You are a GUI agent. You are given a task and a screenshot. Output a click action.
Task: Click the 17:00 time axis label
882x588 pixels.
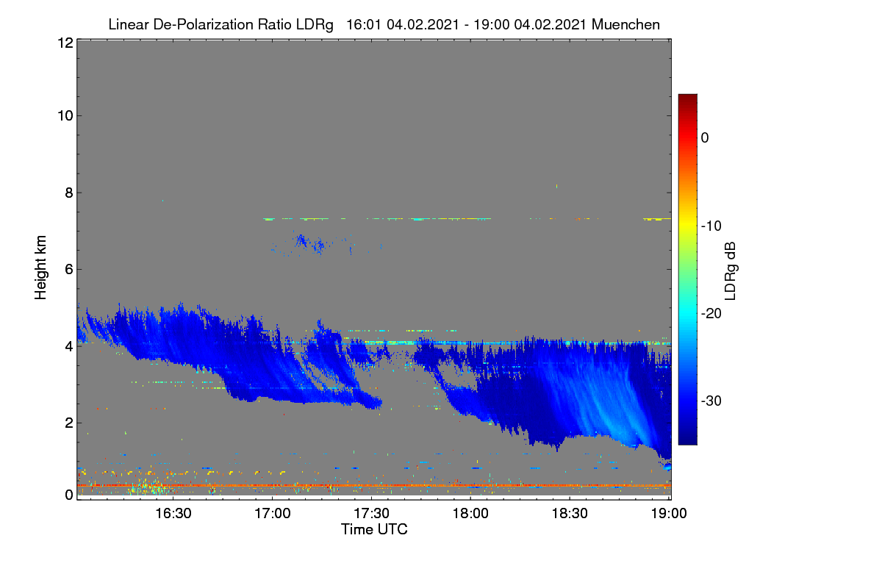tap(272, 513)
